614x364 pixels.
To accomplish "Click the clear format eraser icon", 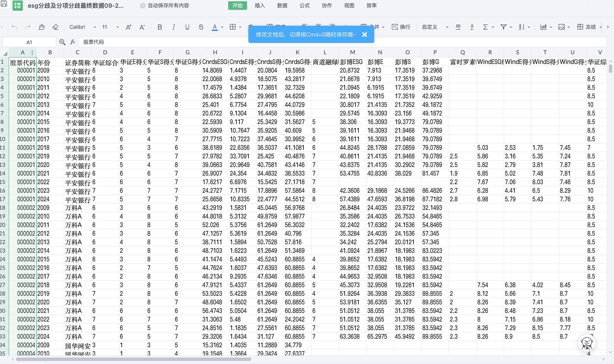I will click(55, 27).
